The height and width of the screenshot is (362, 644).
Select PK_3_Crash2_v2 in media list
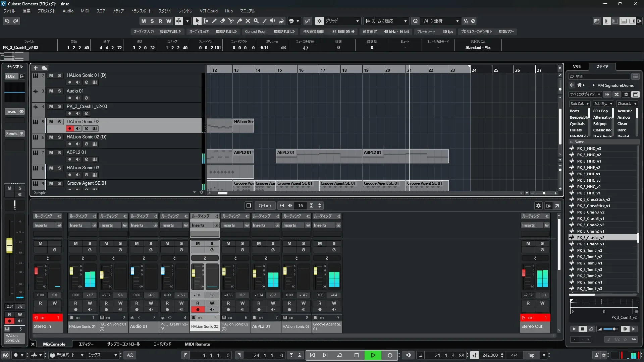point(590,225)
